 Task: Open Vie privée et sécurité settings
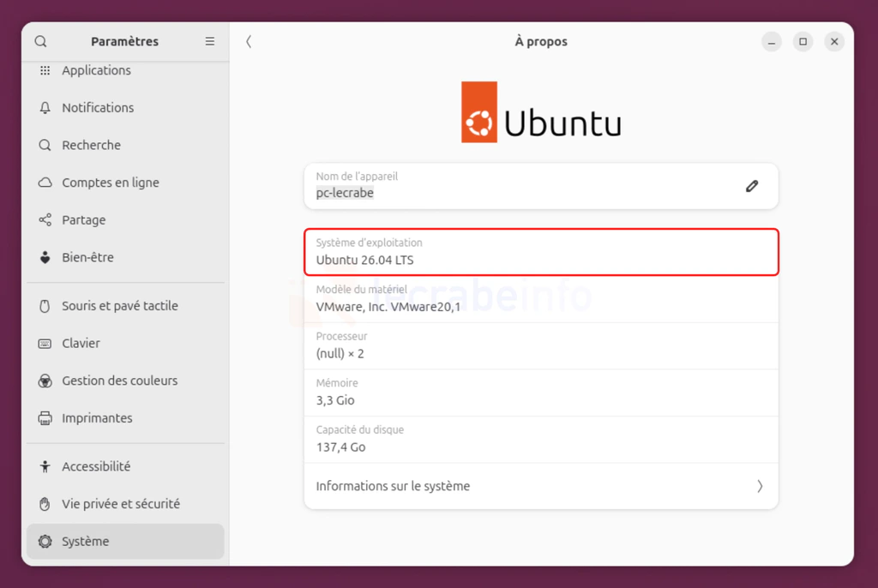point(125,504)
